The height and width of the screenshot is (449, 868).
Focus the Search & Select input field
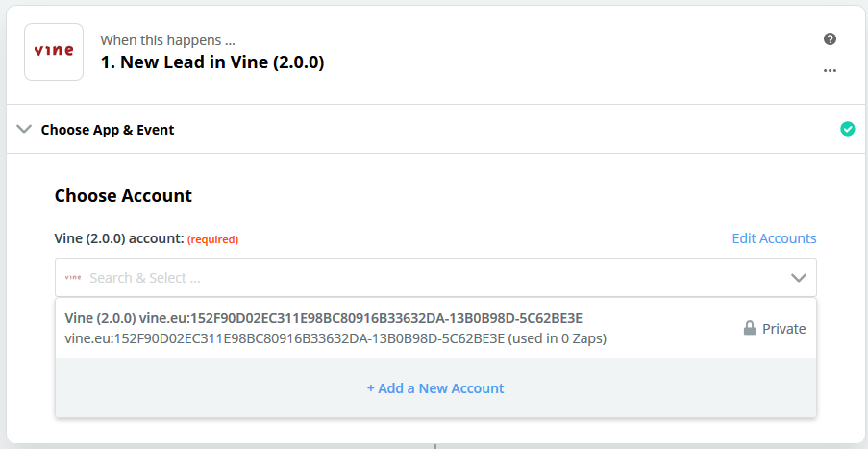tap(435, 277)
